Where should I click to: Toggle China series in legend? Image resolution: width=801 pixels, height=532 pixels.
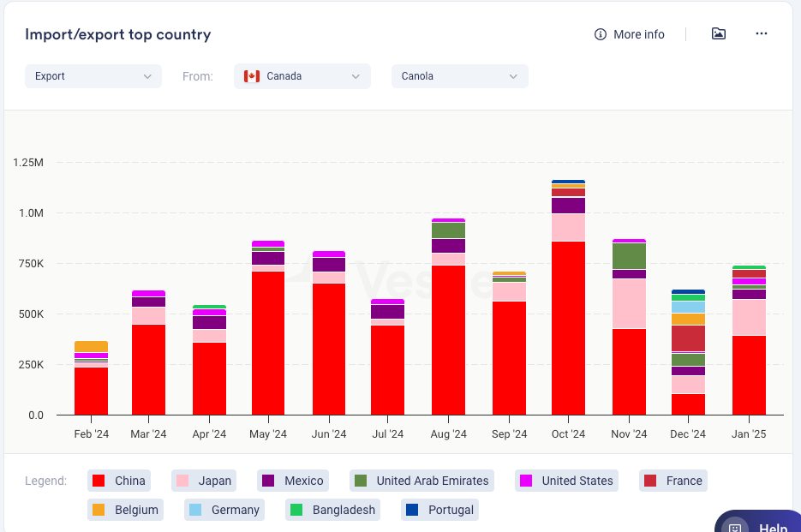click(118, 481)
